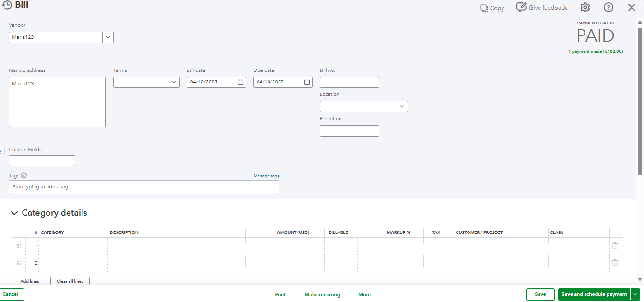Screen dimensions: 644x302
Task: Click the Custom Fields input box
Action: point(42,161)
